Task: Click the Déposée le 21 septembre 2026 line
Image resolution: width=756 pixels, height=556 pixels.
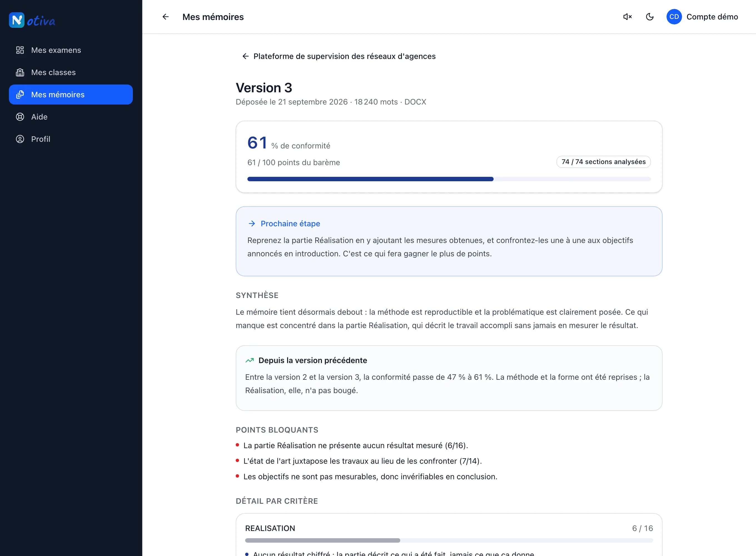Action: click(331, 102)
